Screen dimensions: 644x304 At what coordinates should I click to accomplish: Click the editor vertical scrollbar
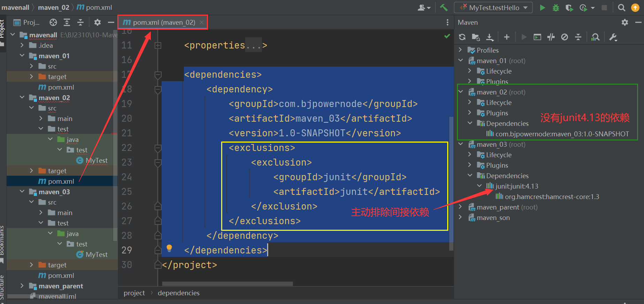[x=451, y=183]
